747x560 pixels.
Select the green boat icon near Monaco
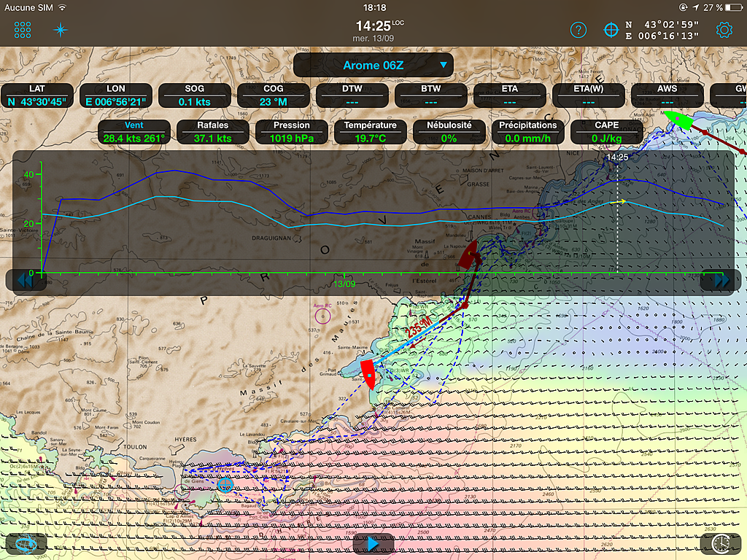pyautogui.click(x=677, y=120)
